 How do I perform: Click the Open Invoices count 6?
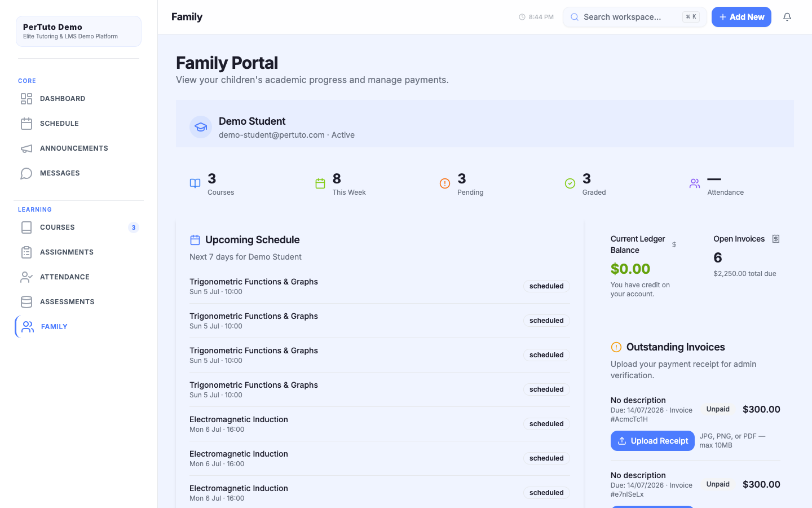click(718, 258)
